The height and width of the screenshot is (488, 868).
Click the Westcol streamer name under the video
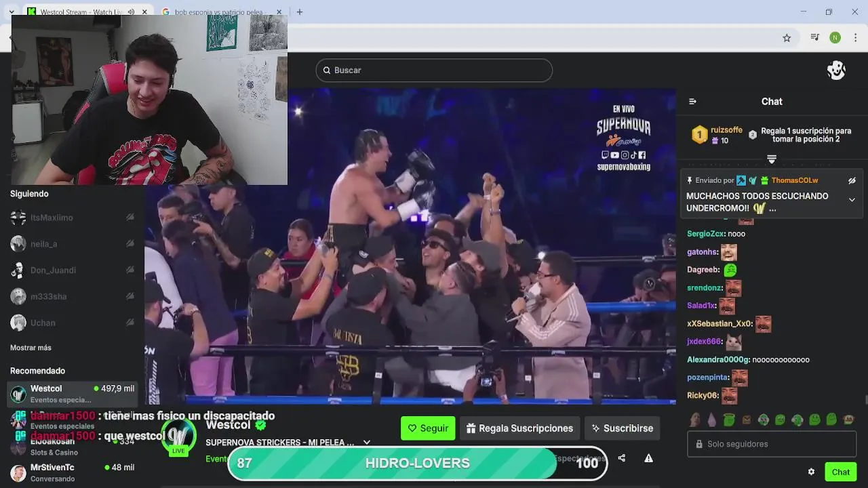[228, 425]
